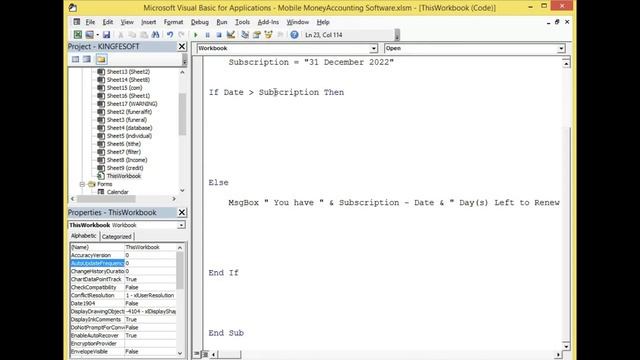Open the Run menu
Image resolution: width=640 pixels, height=360 pixels.
(222, 22)
